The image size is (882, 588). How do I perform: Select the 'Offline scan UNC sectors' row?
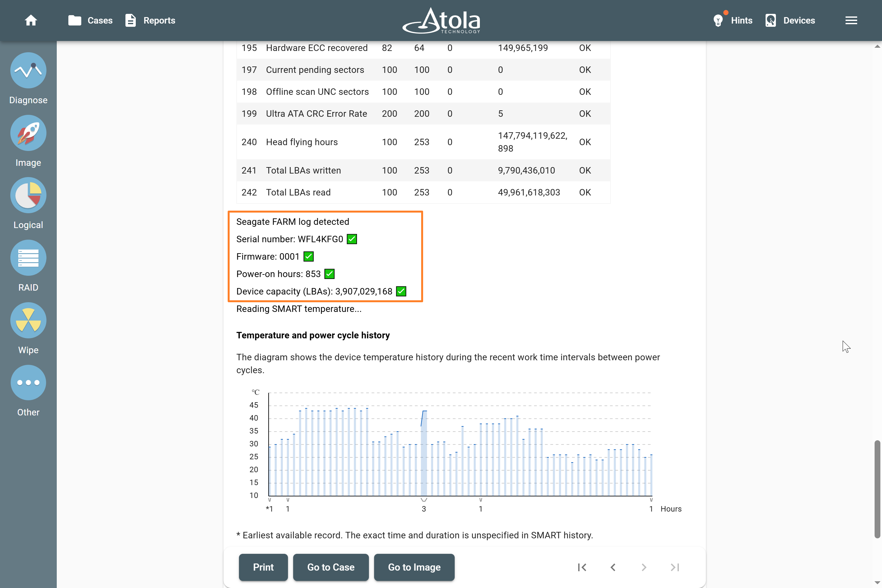coord(423,92)
